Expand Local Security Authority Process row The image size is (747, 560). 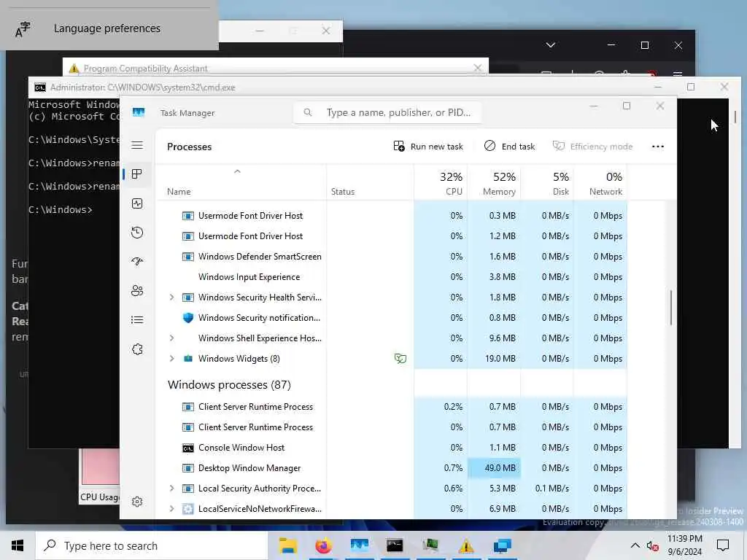171,488
